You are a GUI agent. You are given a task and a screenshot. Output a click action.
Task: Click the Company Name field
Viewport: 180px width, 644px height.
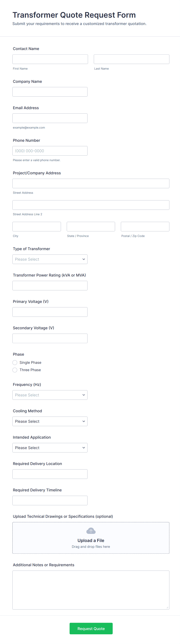pos(50,92)
